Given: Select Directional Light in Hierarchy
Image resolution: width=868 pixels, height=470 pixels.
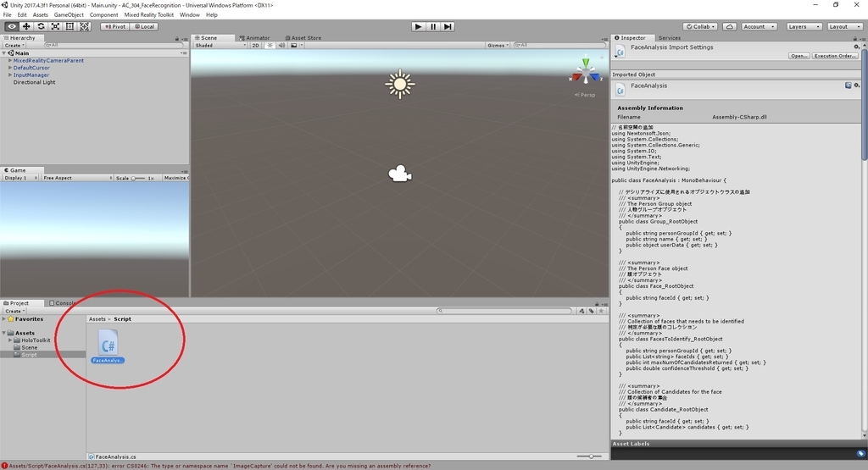Looking at the screenshot, I should tap(34, 82).
